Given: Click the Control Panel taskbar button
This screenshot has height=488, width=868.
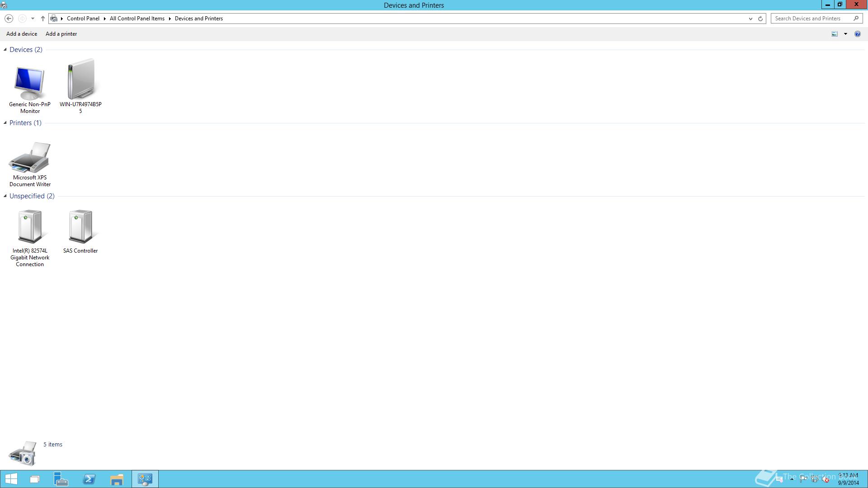Looking at the screenshot, I should 145,479.
